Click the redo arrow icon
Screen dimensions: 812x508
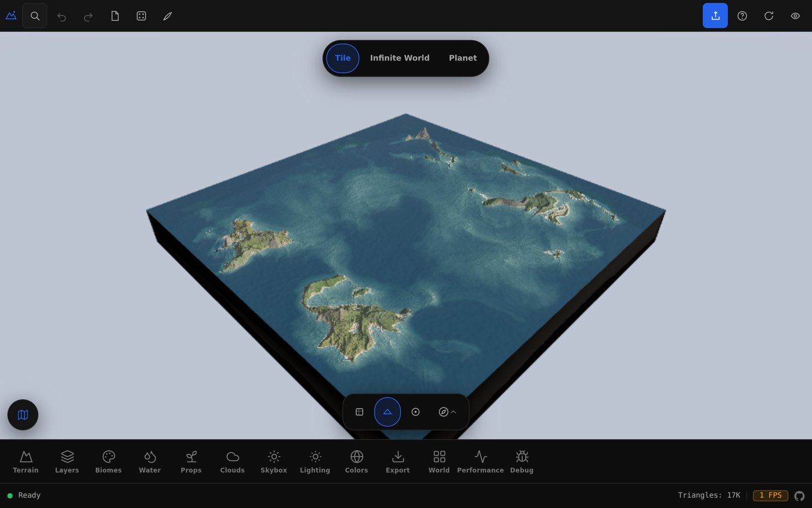pyautogui.click(x=88, y=16)
